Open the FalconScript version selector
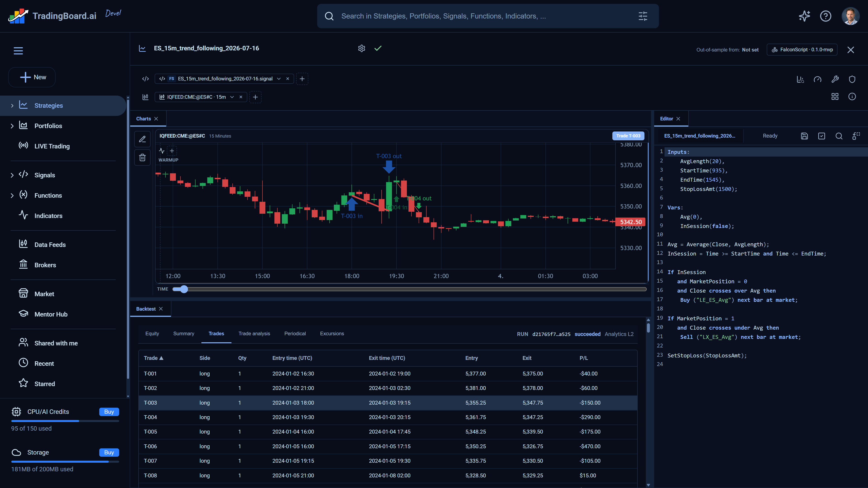Image resolution: width=868 pixels, height=488 pixels. pyautogui.click(x=802, y=49)
